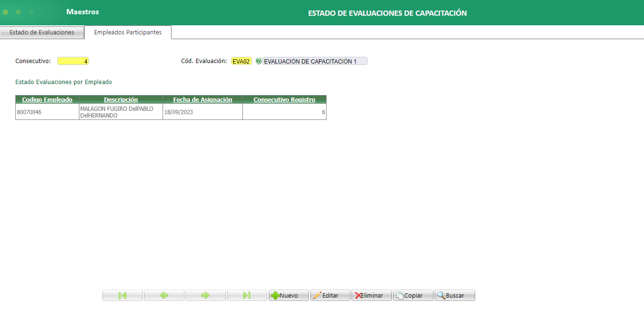Screen dimensions: 644x311
Task: Select the date cell 18/09/2023
Action: [x=203, y=112]
